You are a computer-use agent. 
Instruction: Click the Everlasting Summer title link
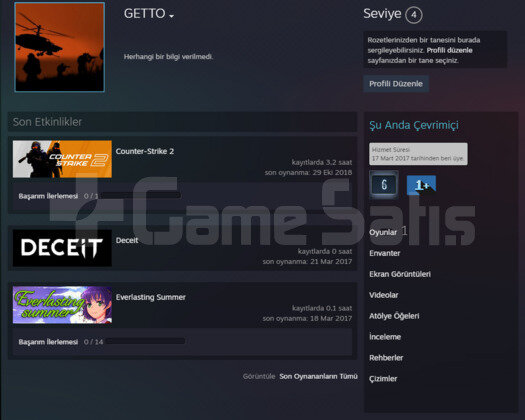[x=151, y=297]
